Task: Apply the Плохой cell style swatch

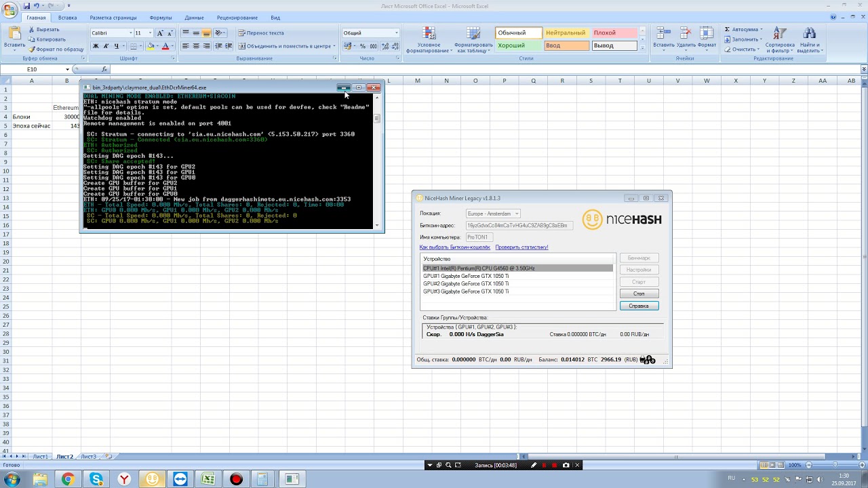Action: click(x=614, y=33)
